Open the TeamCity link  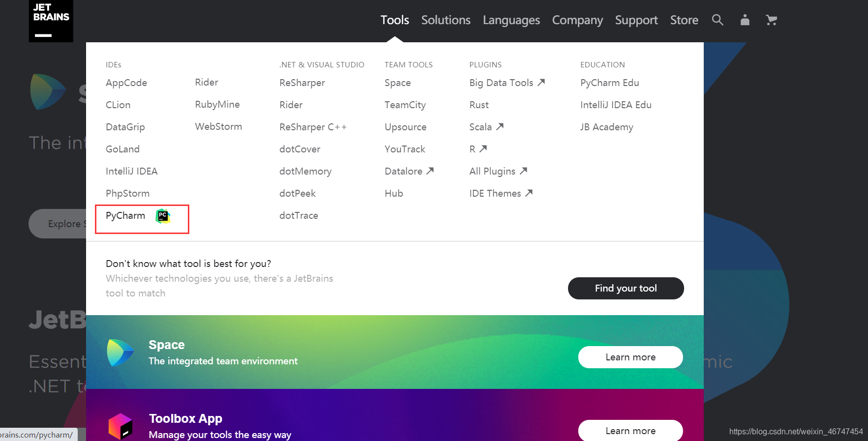pos(405,105)
